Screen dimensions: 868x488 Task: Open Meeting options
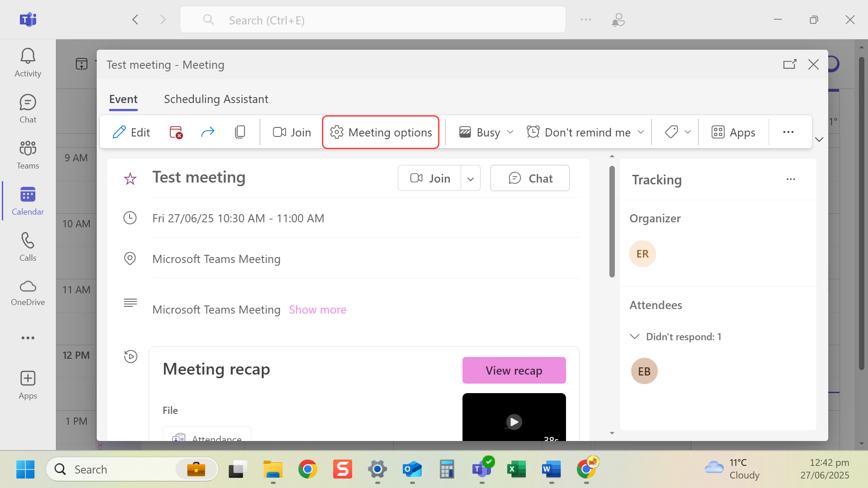381,132
